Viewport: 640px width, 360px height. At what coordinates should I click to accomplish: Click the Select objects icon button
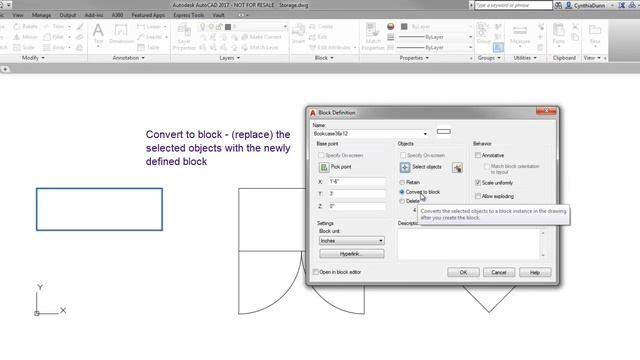click(x=405, y=167)
